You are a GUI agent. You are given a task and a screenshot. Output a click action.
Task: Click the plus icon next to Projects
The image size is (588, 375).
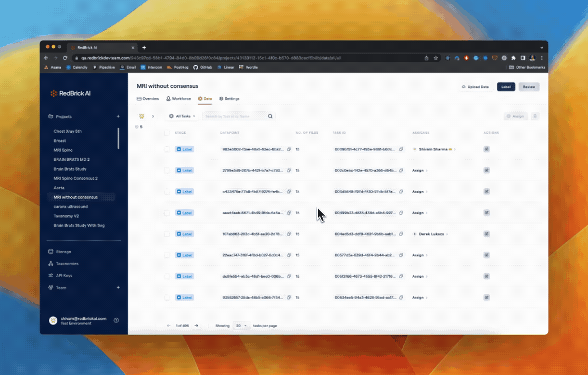coord(118,117)
